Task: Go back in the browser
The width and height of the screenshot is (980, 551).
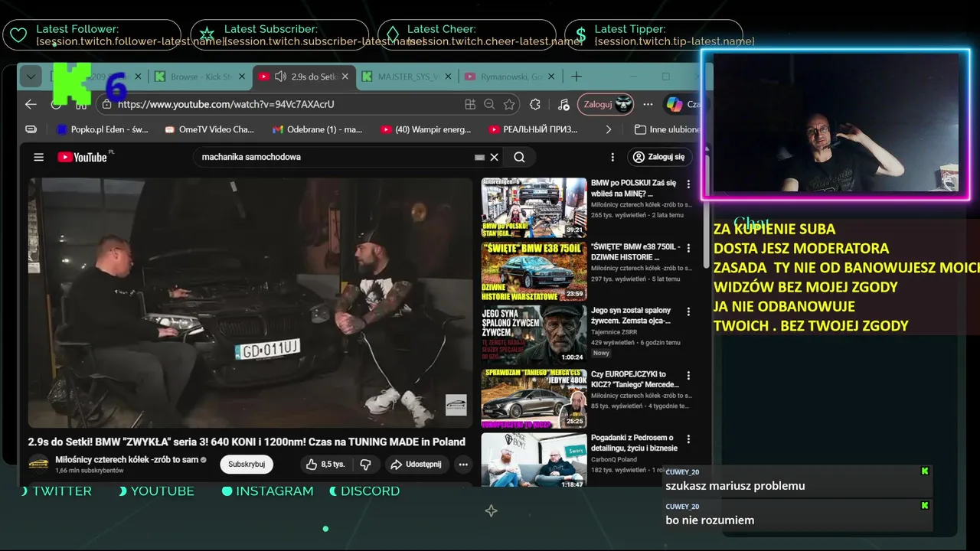Action: (31, 104)
